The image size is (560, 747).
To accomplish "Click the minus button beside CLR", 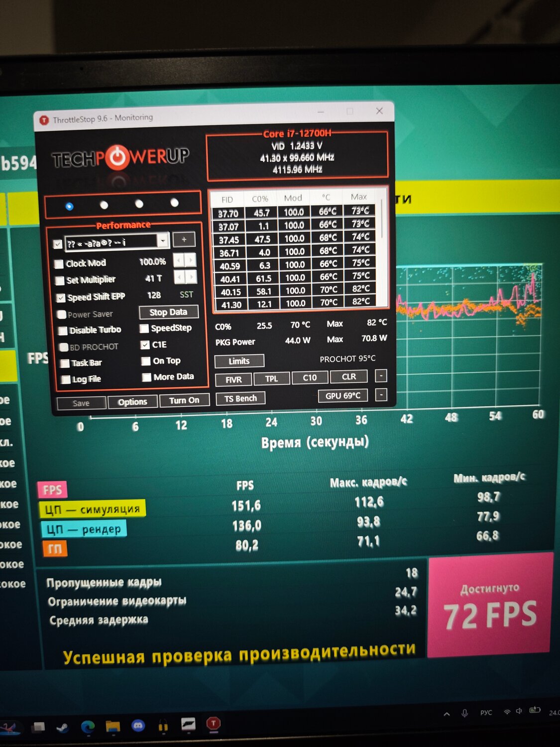I will [381, 375].
